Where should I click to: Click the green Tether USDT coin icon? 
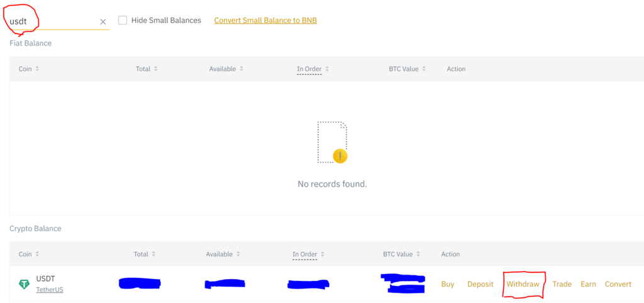25,284
